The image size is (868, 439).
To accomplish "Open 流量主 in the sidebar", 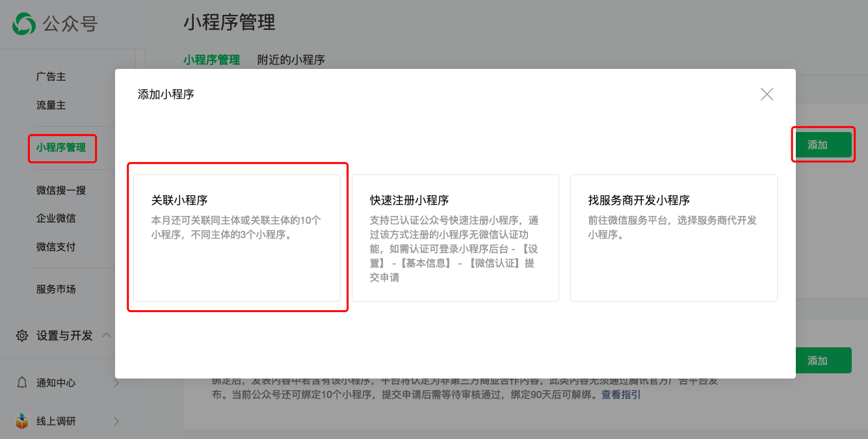I will point(51,105).
